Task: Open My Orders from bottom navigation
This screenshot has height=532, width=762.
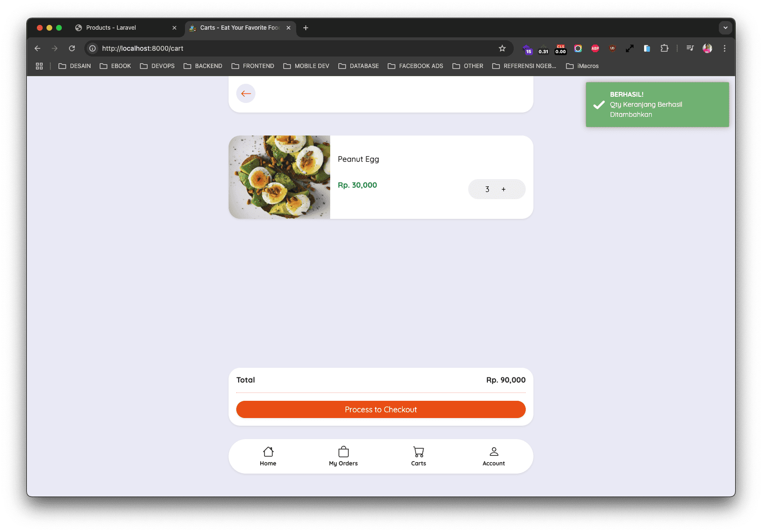Action: pyautogui.click(x=343, y=456)
